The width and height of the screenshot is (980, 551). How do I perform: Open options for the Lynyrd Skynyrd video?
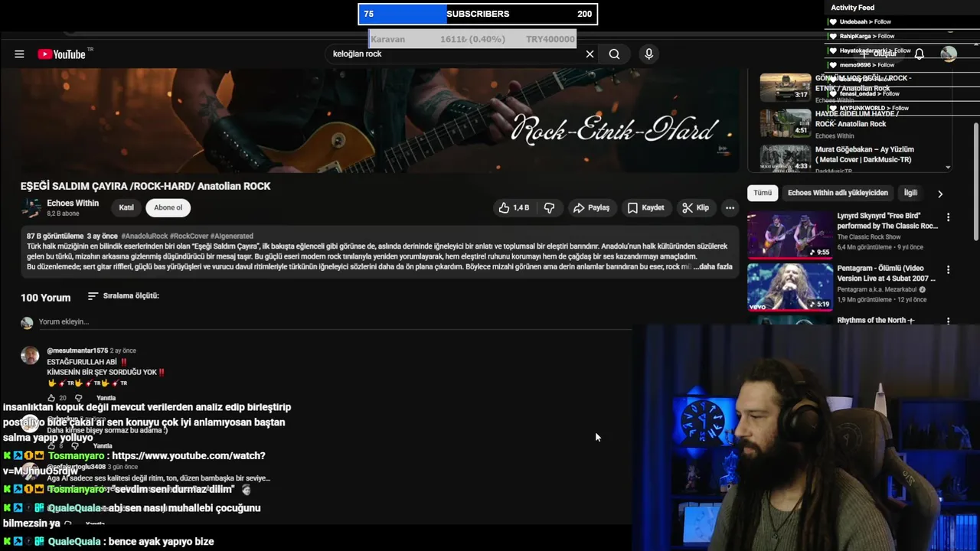point(948,217)
